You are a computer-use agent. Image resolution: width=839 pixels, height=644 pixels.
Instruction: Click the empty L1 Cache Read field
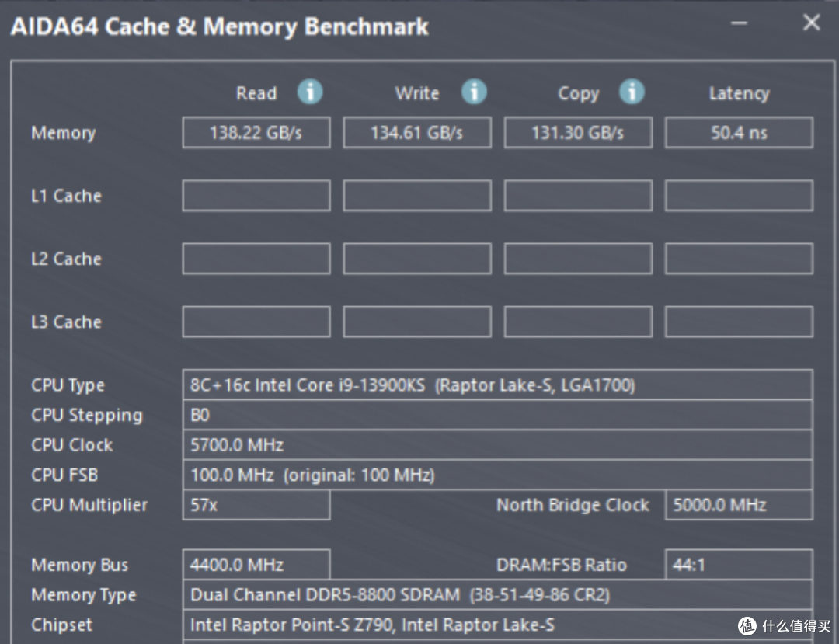(x=256, y=195)
